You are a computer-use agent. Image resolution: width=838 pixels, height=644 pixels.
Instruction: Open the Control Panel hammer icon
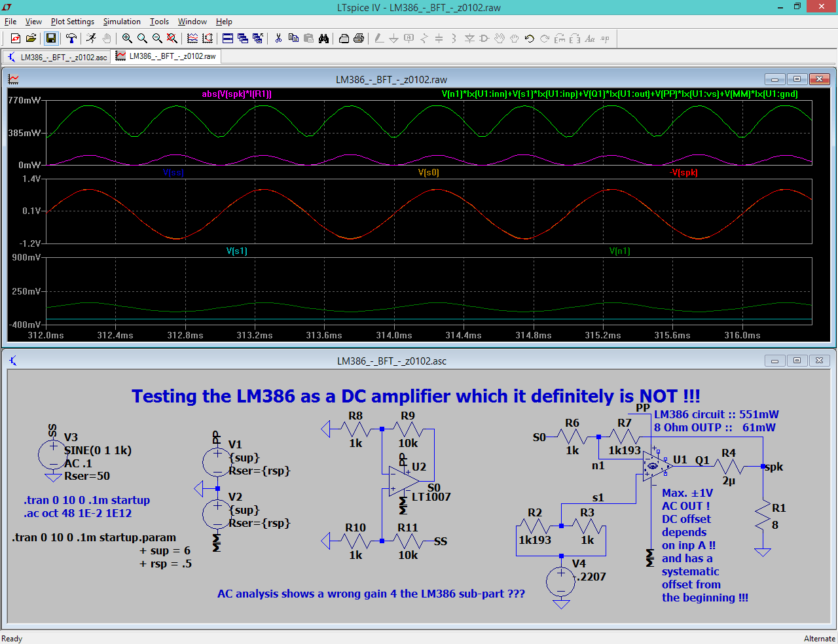71,39
